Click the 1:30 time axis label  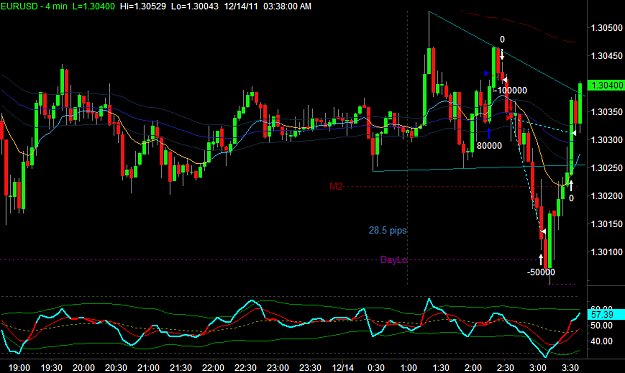[x=440, y=367]
